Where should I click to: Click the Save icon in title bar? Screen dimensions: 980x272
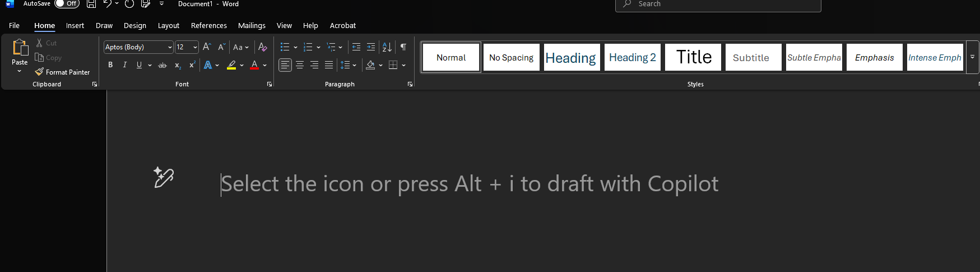point(91,3)
